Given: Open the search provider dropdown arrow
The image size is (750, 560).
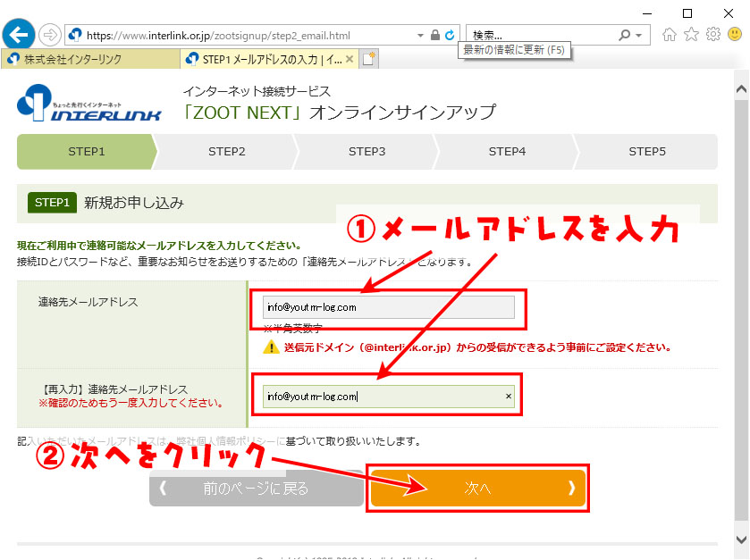Looking at the screenshot, I should coord(639,36).
